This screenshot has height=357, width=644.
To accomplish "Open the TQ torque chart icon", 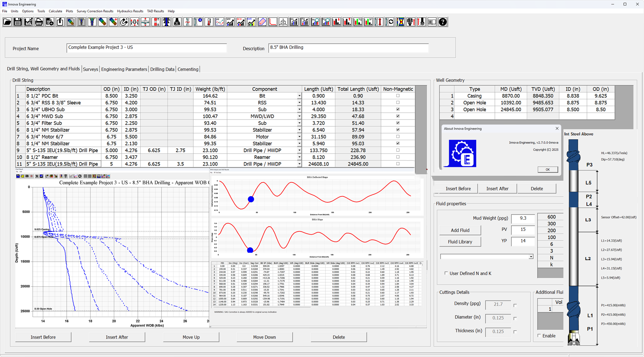I will click(x=305, y=22).
